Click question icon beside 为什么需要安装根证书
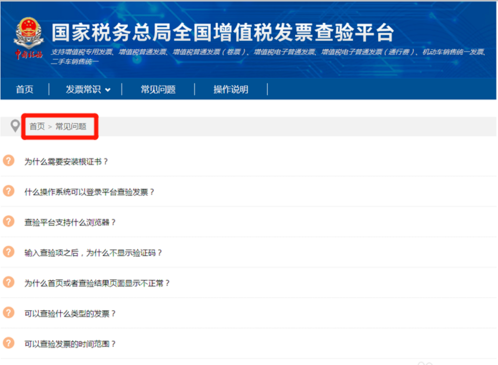 tap(9, 161)
